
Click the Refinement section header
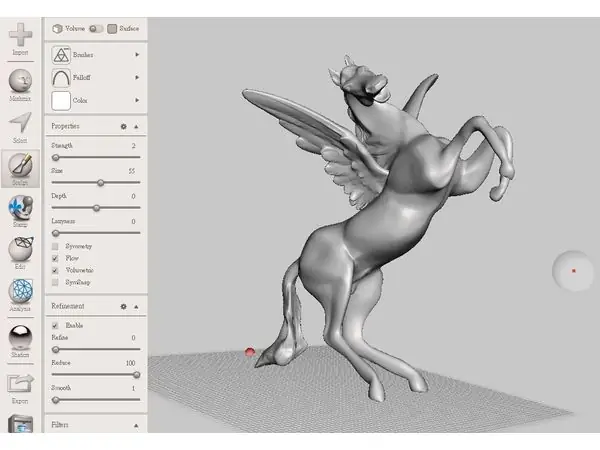point(96,306)
